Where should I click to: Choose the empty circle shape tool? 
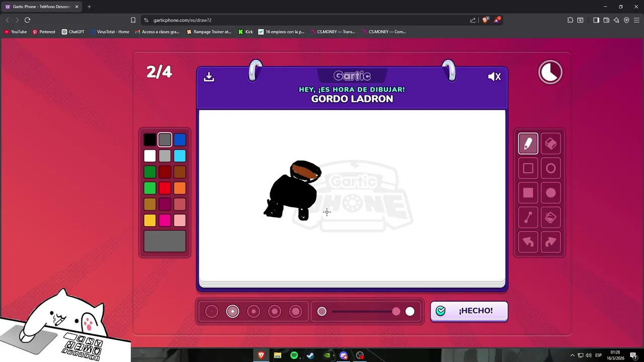click(x=551, y=168)
